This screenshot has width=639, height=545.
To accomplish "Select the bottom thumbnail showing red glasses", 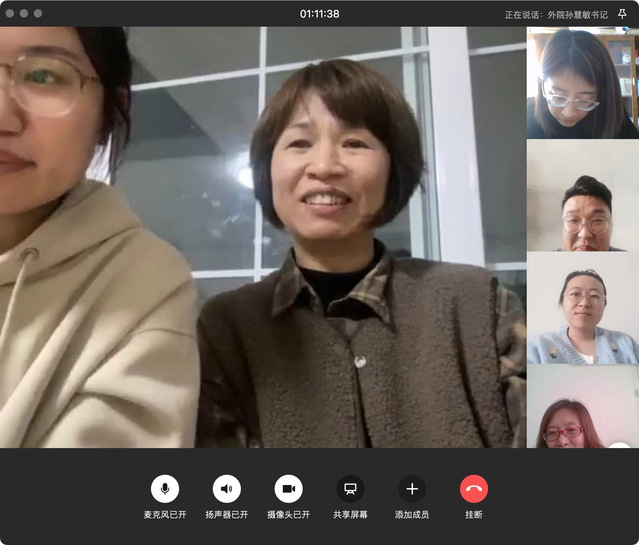I will (x=582, y=407).
